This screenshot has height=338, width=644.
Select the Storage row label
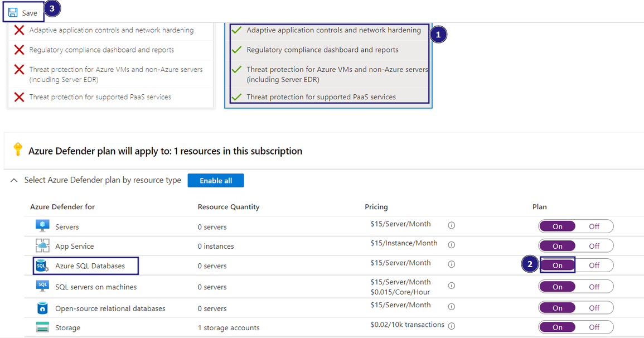(68, 328)
